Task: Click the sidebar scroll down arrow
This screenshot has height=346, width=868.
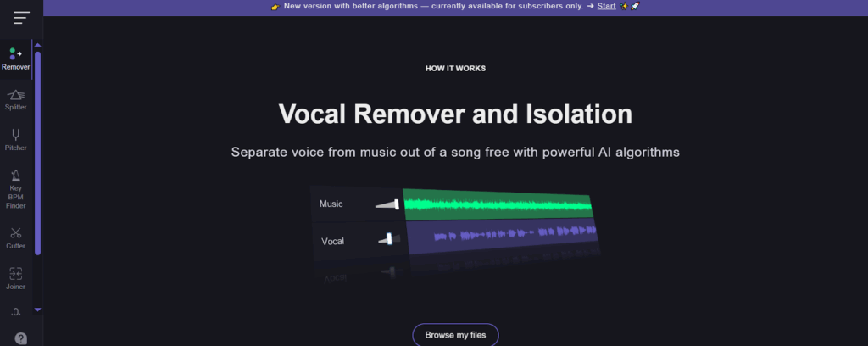Action: (37, 310)
